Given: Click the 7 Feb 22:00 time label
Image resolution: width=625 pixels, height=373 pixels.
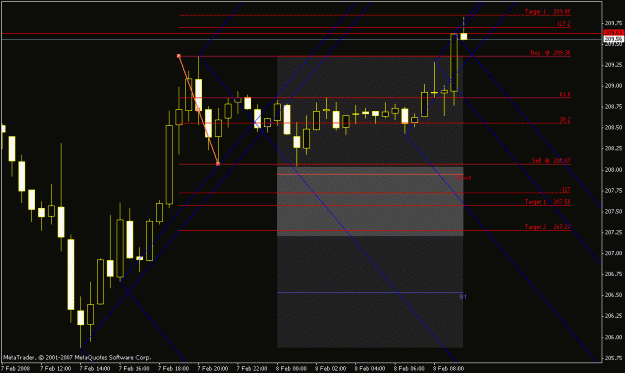Looking at the screenshot, I should tap(252, 369).
